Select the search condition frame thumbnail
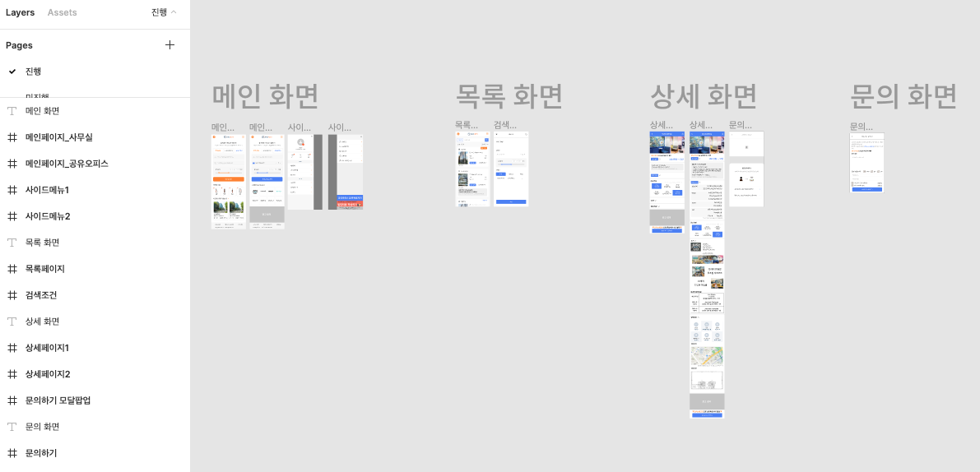This screenshot has width=980, height=472. coord(511,169)
